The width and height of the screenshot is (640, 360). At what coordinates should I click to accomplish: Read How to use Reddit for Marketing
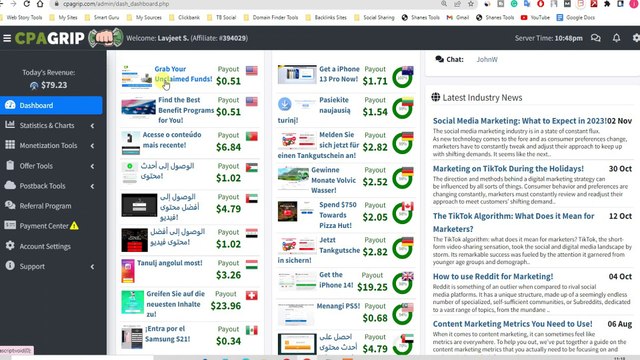coord(493,276)
